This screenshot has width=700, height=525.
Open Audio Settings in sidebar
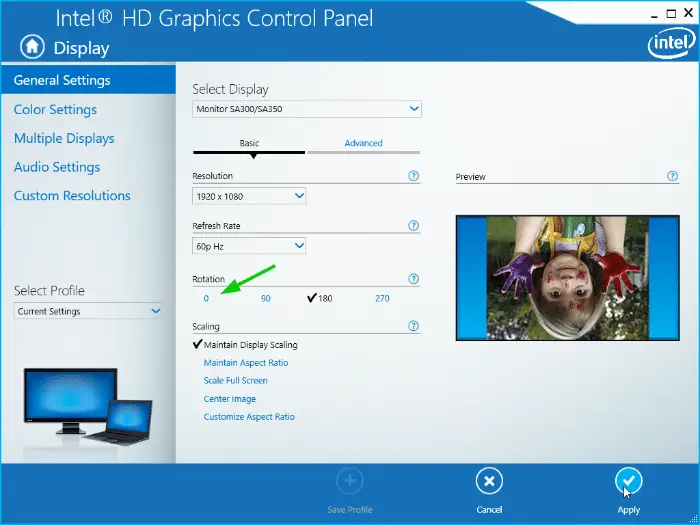pyautogui.click(x=57, y=167)
